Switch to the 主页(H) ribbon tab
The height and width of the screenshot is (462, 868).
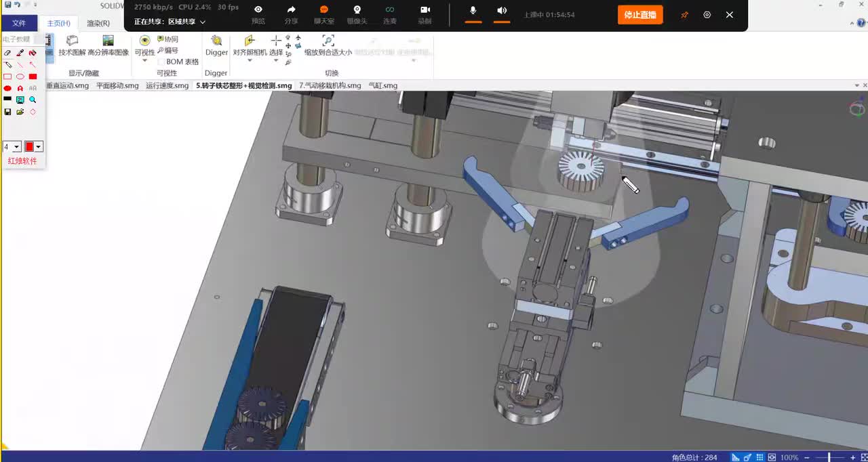58,23
